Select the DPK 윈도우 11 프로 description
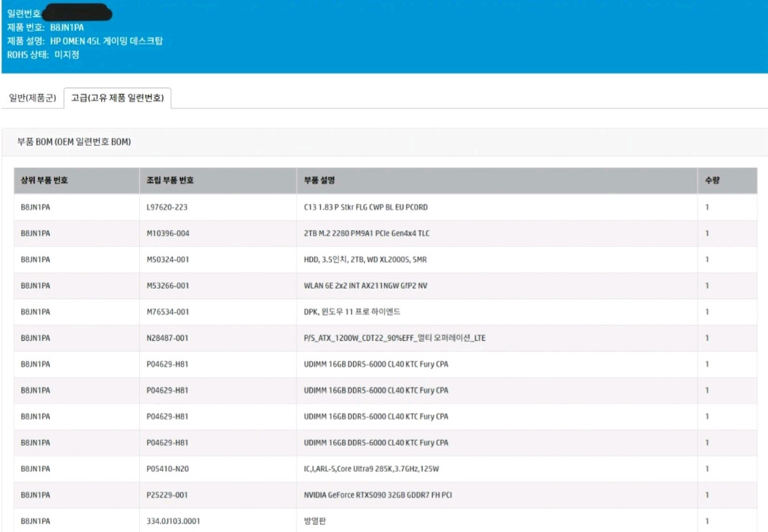This screenshot has width=768, height=532. coord(352,312)
